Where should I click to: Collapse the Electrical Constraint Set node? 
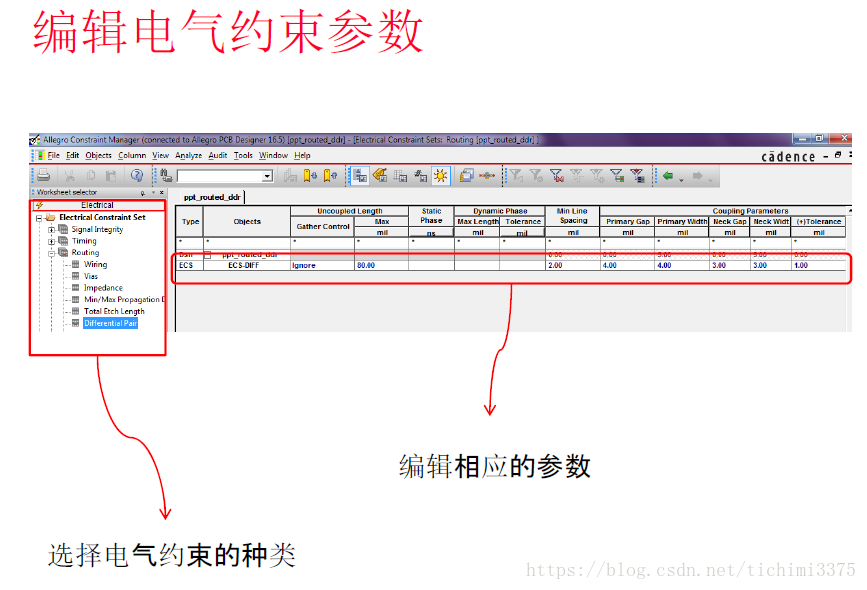[39, 218]
